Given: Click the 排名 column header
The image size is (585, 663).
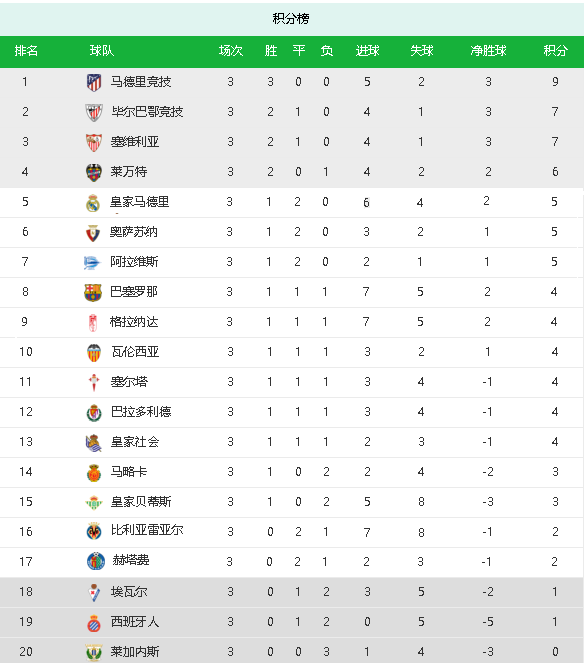Looking at the screenshot, I should 26,51.
